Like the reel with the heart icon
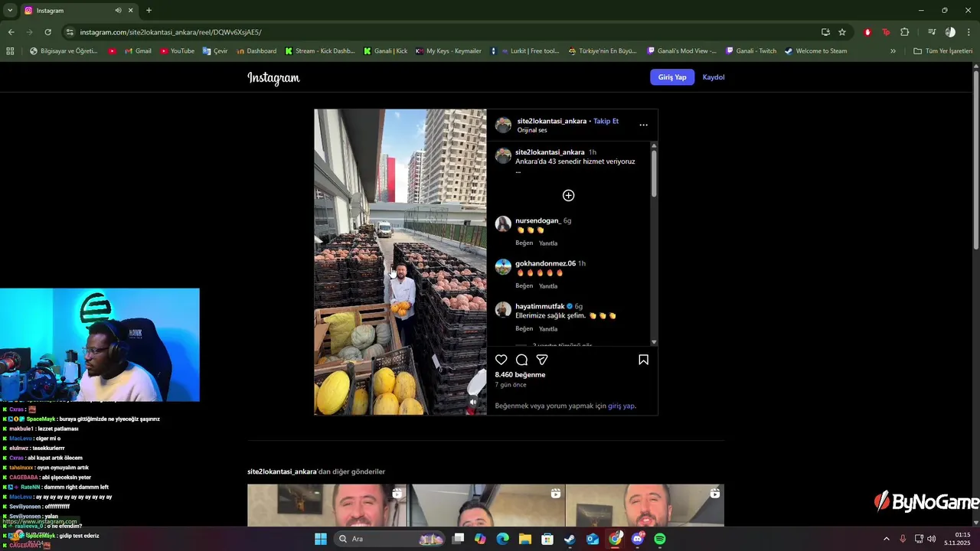Image resolution: width=980 pixels, height=551 pixels. tap(501, 360)
